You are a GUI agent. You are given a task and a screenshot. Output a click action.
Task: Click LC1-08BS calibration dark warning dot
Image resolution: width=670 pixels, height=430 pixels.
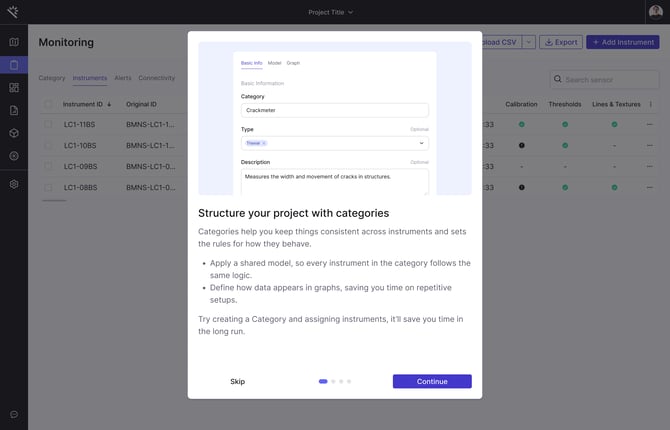point(522,187)
